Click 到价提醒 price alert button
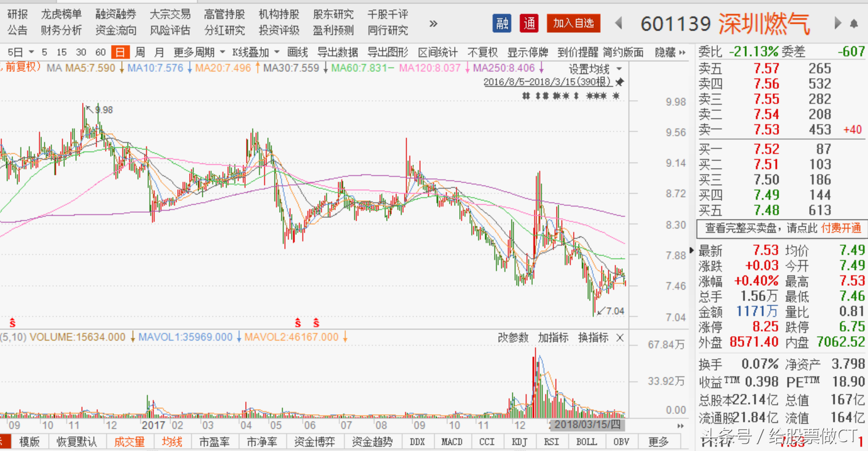The image size is (868, 451). [x=578, y=52]
